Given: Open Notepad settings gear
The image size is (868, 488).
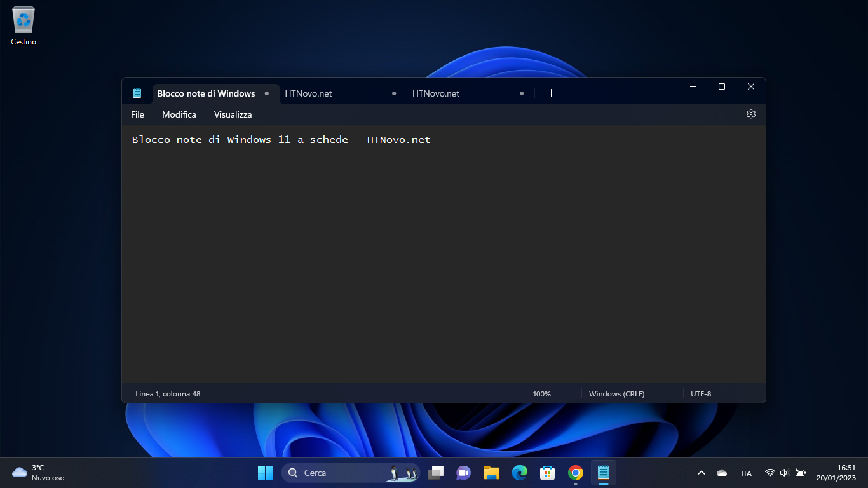Looking at the screenshot, I should (751, 114).
